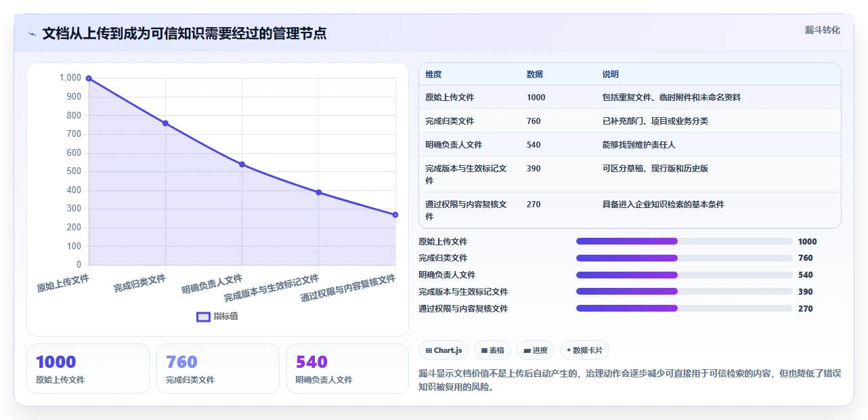Click the 通过权限与内容复核文件 x-axis label on the chart
This screenshot has width=868, height=420.
pos(348,289)
